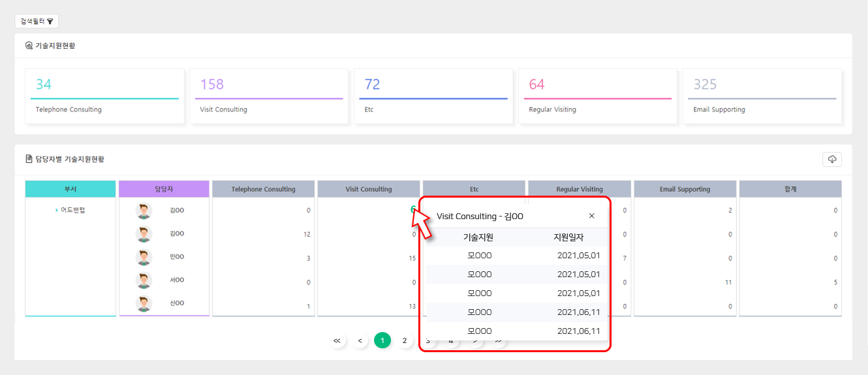Click the 담당자별 기술지원현황 document icon

pos(29,159)
